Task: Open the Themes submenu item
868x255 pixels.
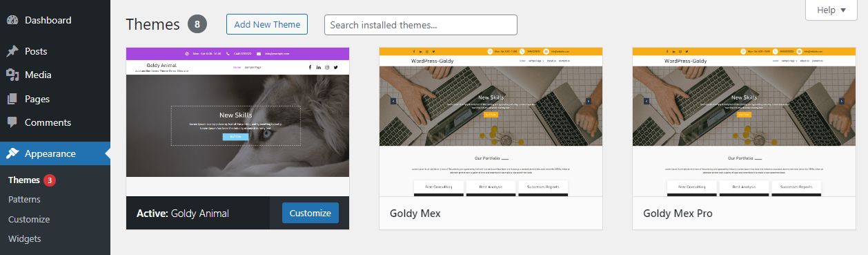Action: pyautogui.click(x=24, y=180)
